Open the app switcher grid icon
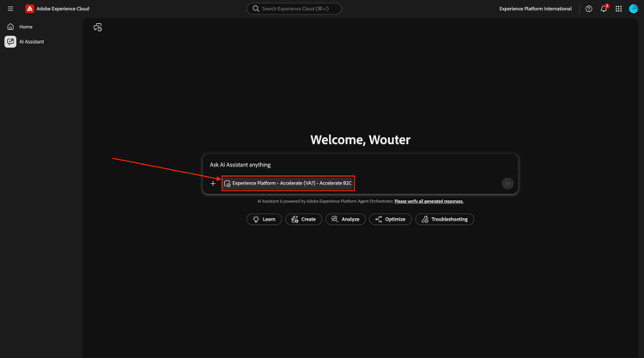The width and height of the screenshot is (644, 358). [x=618, y=9]
